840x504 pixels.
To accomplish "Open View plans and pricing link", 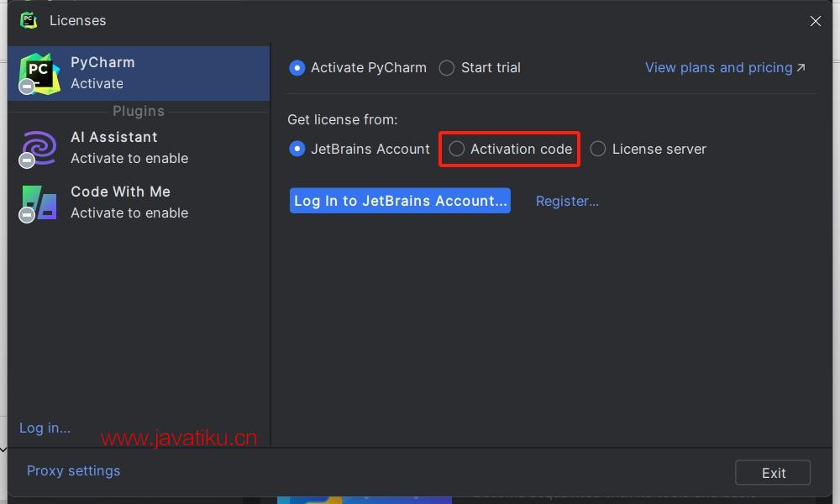I will click(x=718, y=67).
